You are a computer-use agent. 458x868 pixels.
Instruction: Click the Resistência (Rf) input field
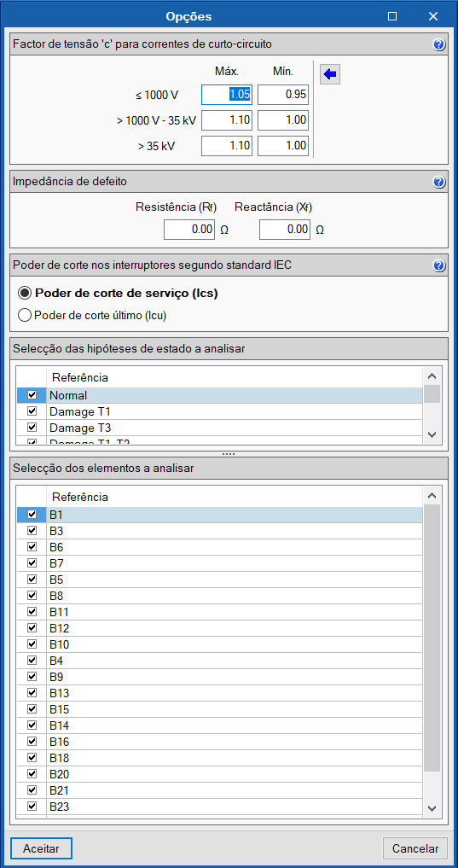click(189, 230)
